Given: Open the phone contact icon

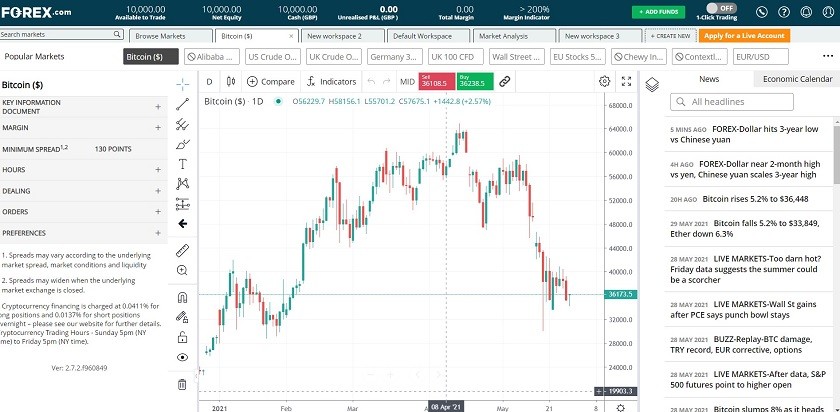Looking at the screenshot, I should pyautogui.click(x=762, y=12).
